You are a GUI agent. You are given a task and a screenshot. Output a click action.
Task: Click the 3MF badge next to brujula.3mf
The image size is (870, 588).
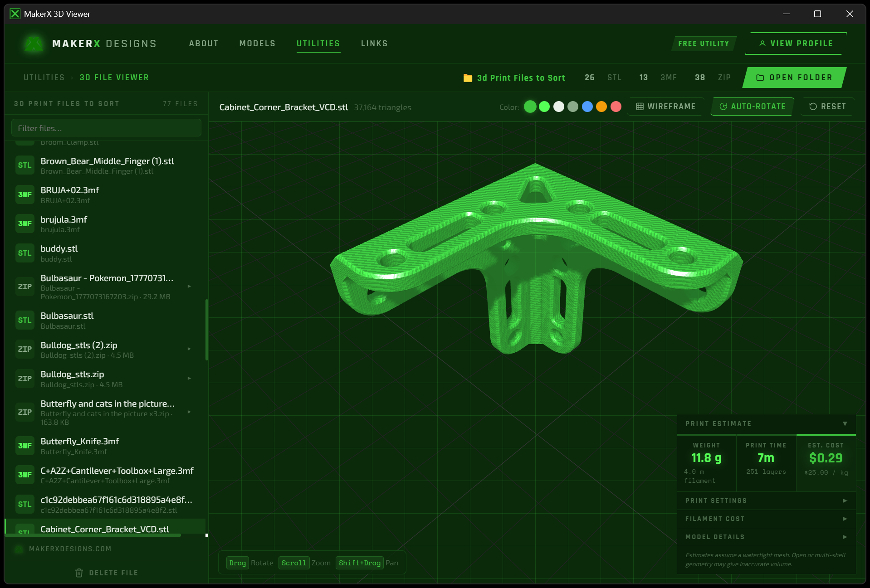[x=25, y=224]
